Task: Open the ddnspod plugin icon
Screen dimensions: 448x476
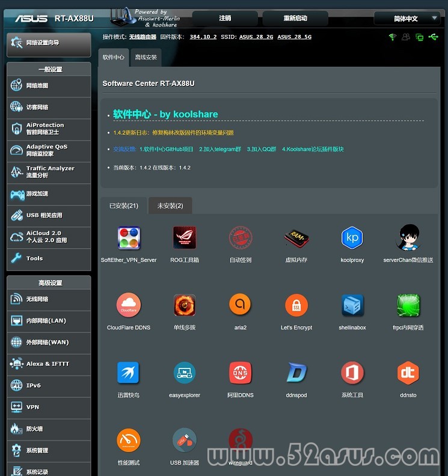Action: point(296,373)
